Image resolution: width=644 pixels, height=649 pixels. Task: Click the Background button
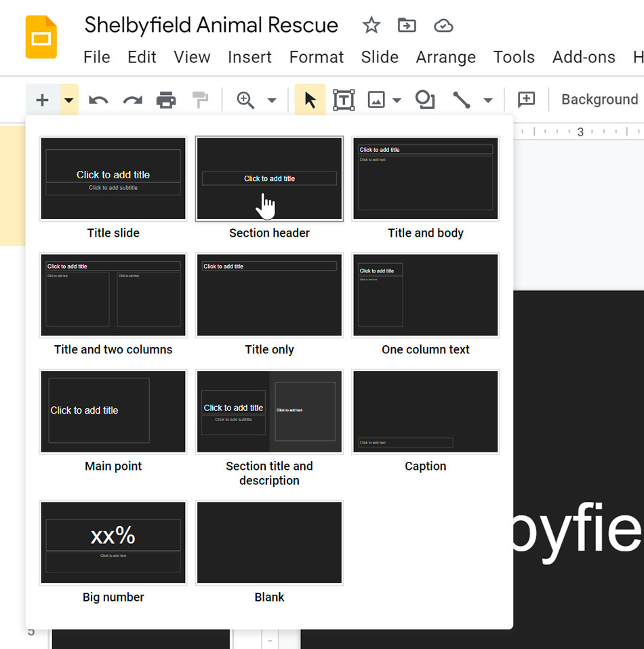tap(599, 99)
